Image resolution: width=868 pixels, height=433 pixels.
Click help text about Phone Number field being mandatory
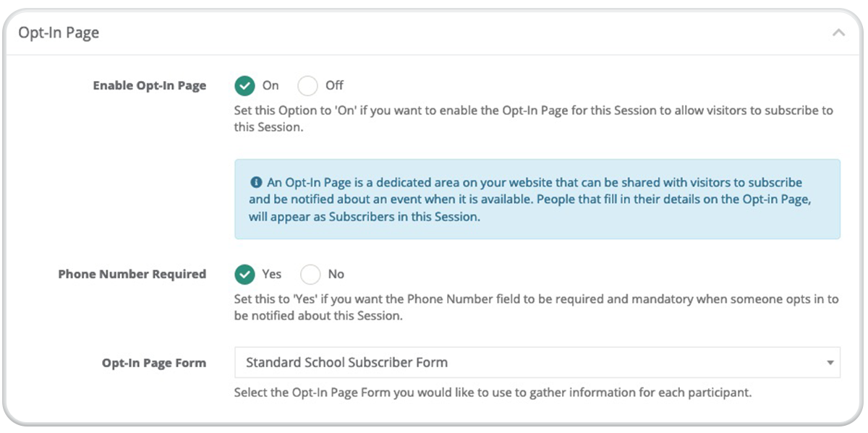click(536, 307)
